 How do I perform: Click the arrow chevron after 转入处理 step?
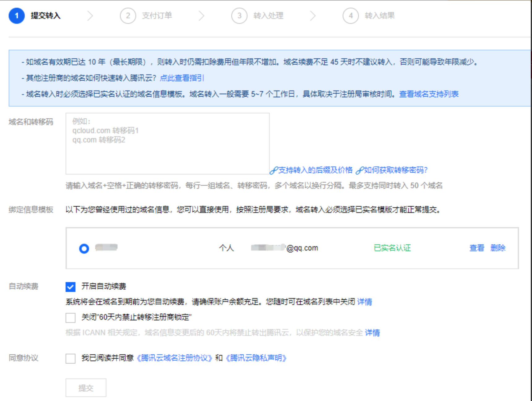coord(313,16)
